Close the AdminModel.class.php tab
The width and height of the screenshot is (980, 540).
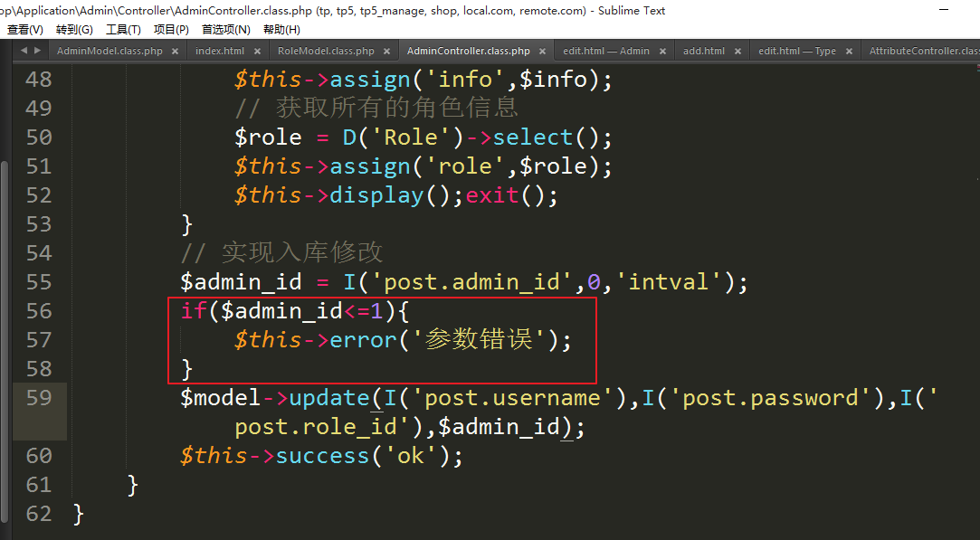coord(175,52)
